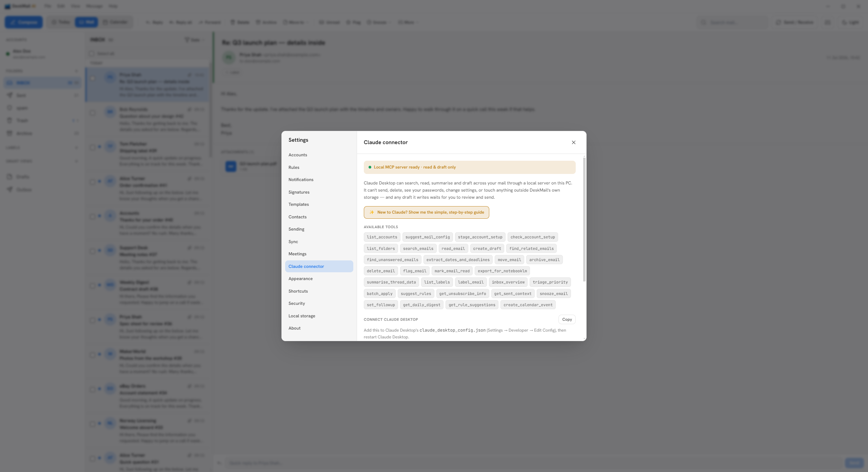Click the set_followup tool chip
The width and height of the screenshot is (868, 472).
381,305
